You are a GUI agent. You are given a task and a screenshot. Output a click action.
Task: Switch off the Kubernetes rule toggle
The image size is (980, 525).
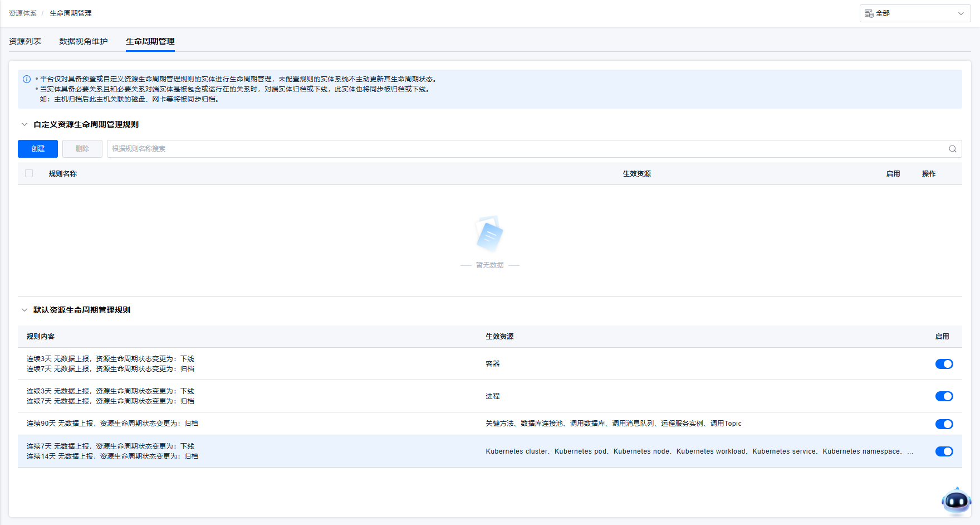[944, 451]
